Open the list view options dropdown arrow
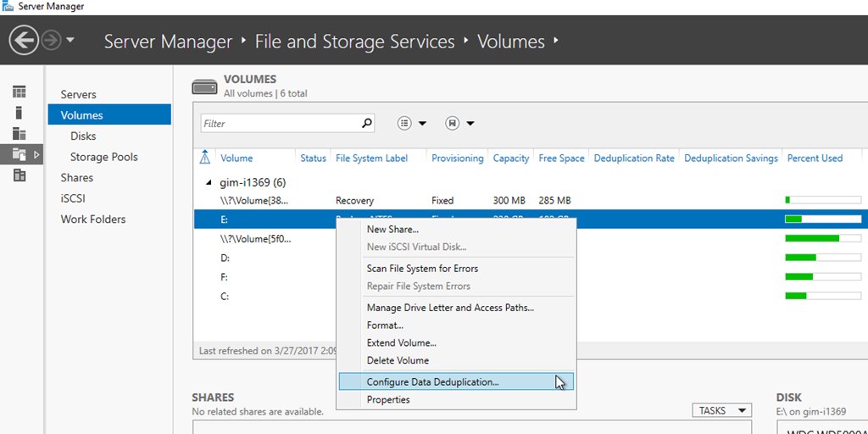Screen dimensions: 868x434 coord(422,124)
